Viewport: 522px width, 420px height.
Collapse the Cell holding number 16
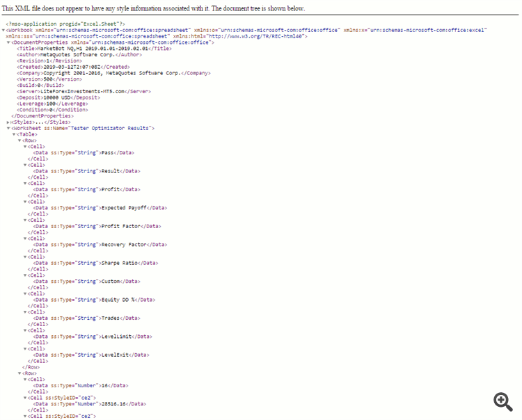coord(25,380)
